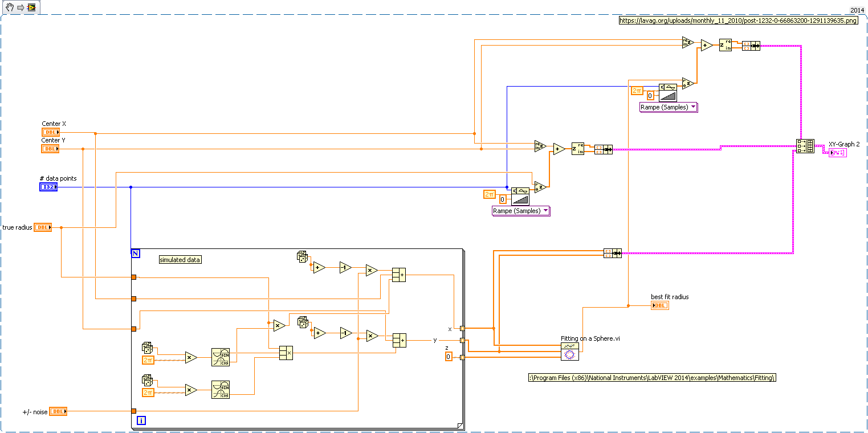The image size is (868, 433).
Task: Click the topmost Bundle node feeding pink wire
Action: click(751, 46)
